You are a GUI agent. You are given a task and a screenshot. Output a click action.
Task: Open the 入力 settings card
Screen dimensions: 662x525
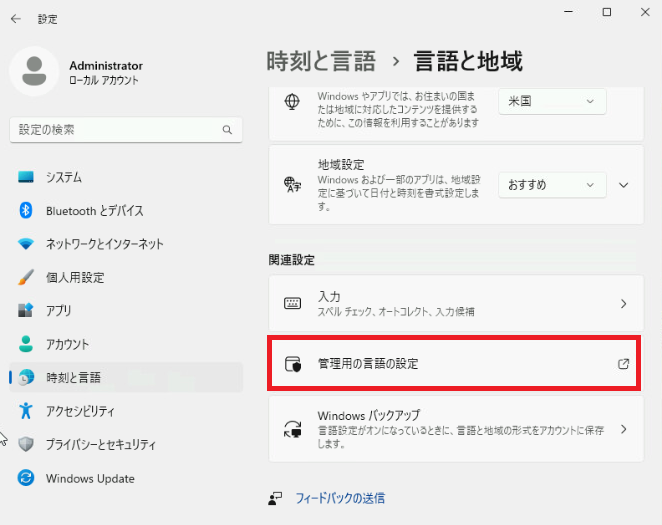[456, 303]
